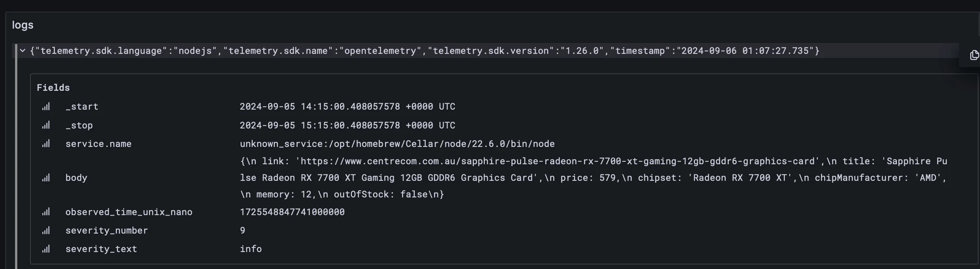Select the _start field name
Image resolution: width=980 pixels, height=269 pixels.
click(x=82, y=107)
